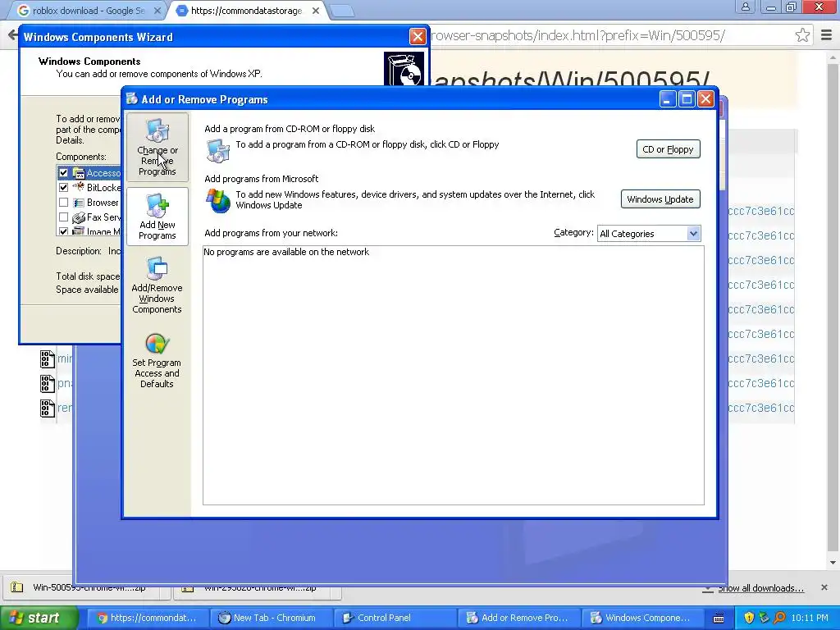Open Add/Remove Windows Components
This screenshot has width=840, height=630.
pos(157,285)
